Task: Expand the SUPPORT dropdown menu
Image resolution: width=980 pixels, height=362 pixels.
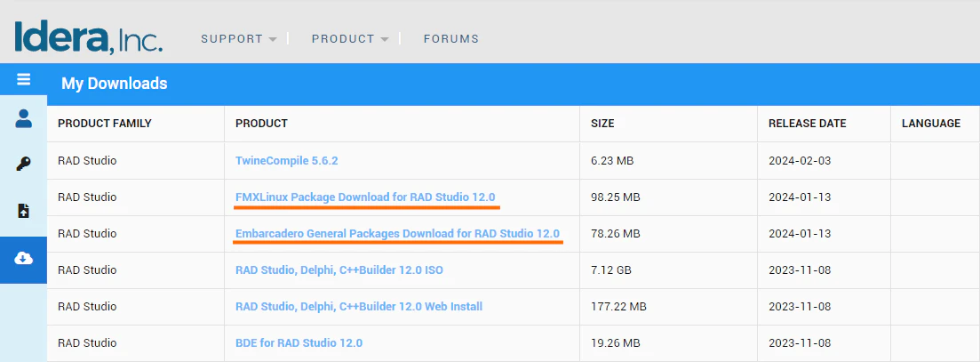Action: pos(239,39)
